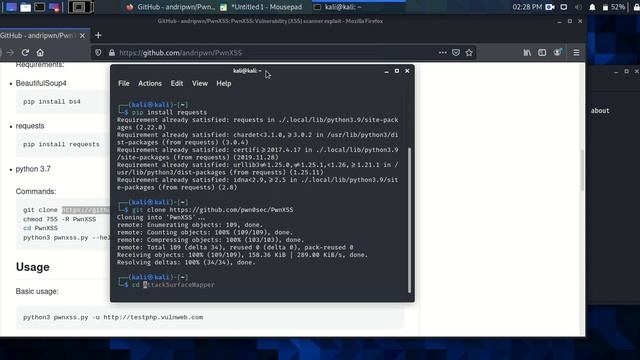Open the terminal Actions menu
Screen dimensions: 640x360
point(150,83)
